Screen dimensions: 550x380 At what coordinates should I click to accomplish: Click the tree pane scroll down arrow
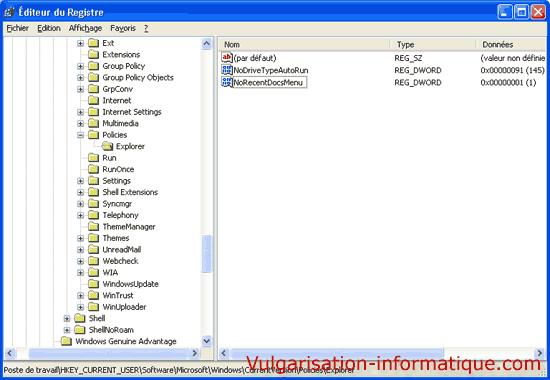click(x=207, y=341)
